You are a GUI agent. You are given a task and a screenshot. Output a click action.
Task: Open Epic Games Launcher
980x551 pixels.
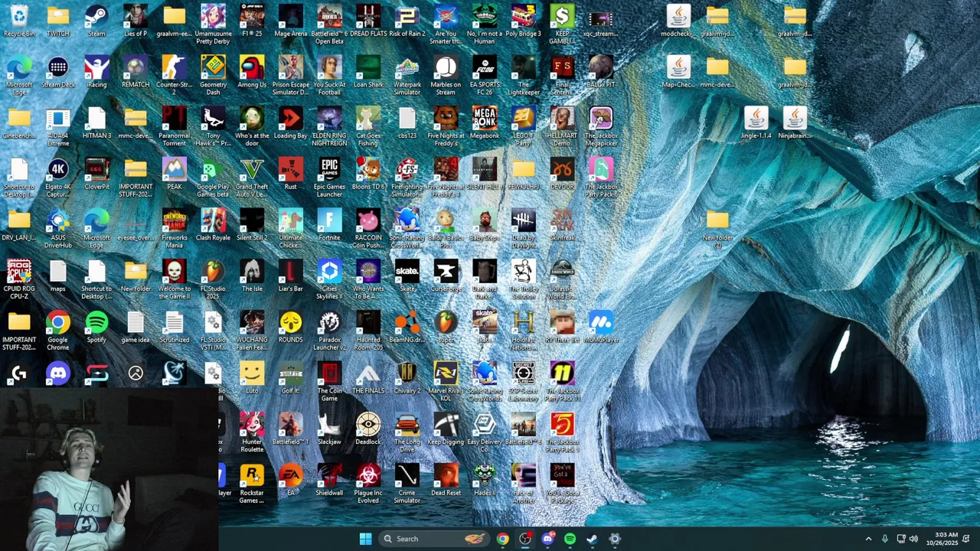pyautogui.click(x=329, y=178)
